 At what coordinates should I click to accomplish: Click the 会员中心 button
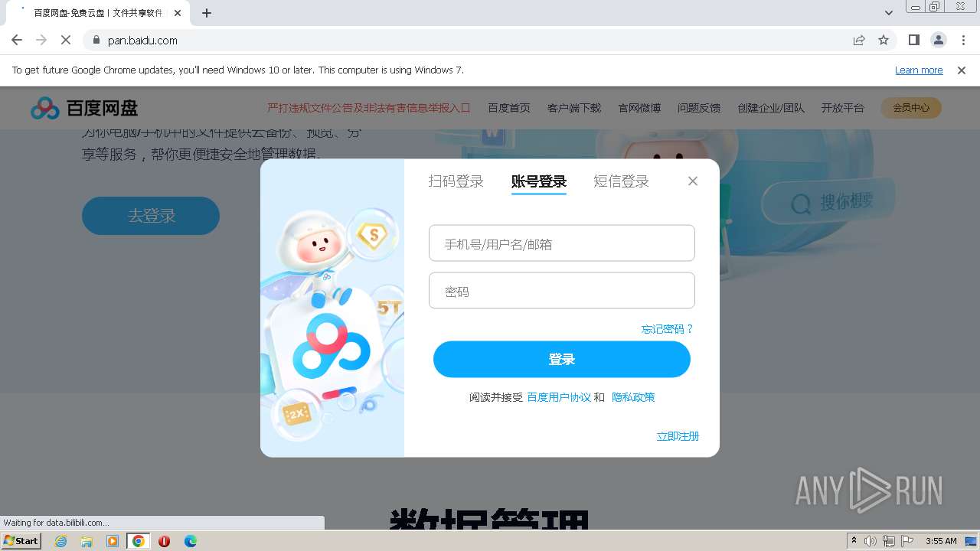point(911,108)
